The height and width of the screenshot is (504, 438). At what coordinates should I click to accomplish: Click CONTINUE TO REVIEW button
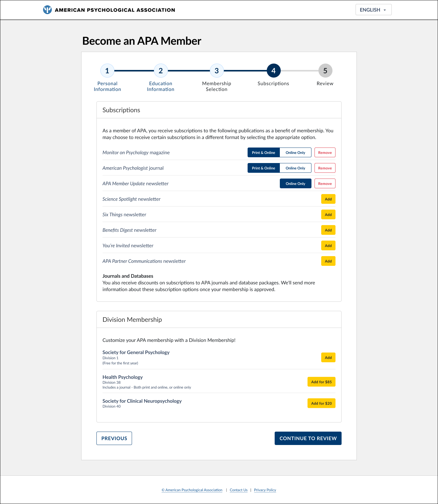tap(308, 438)
